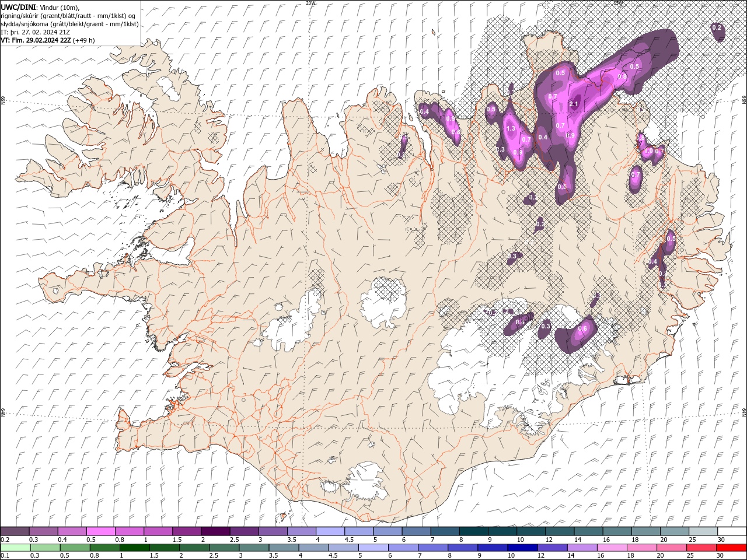The width and height of the screenshot is (747, 560).
Task: Select bottom legend swatch starting at 0.3
Action: (44, 548)
